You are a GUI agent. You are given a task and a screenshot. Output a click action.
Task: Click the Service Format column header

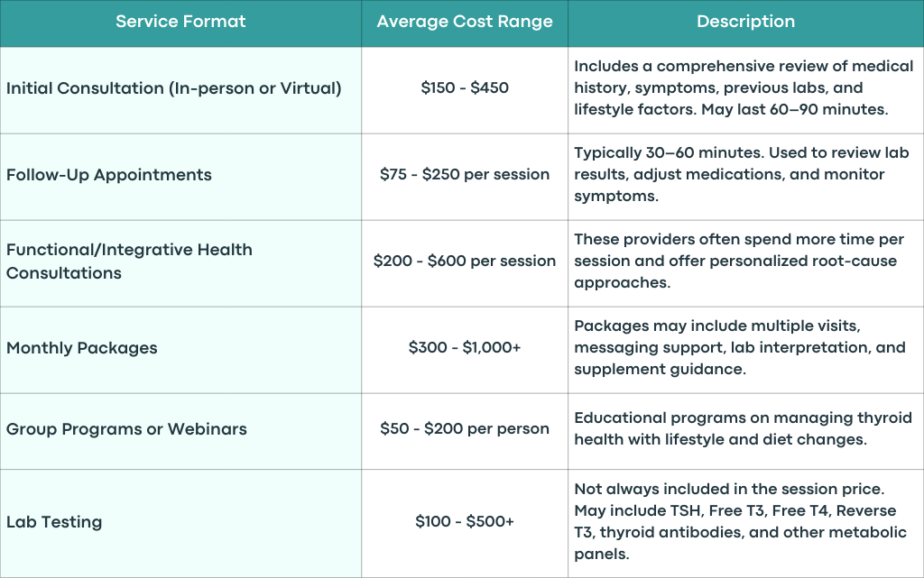coord(180,22)
